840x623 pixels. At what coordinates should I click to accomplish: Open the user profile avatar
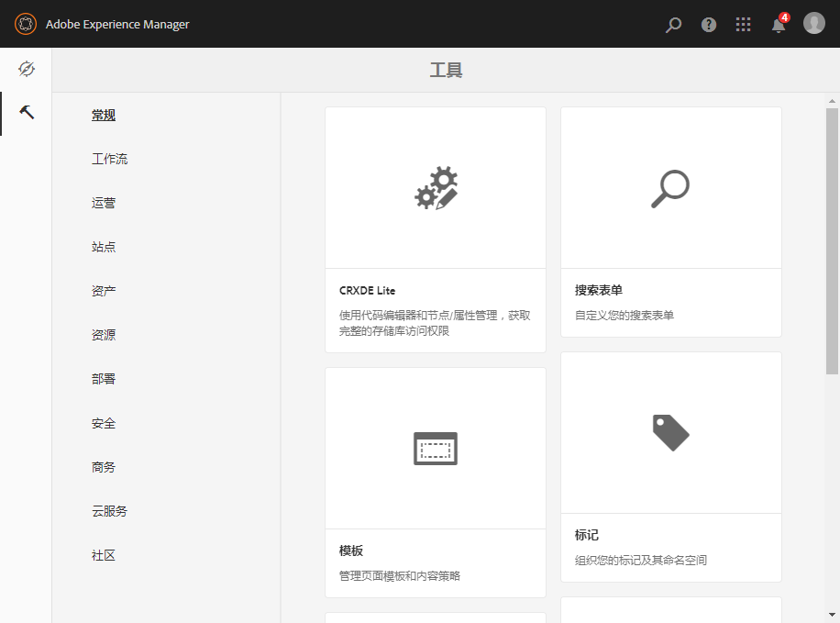813,23
